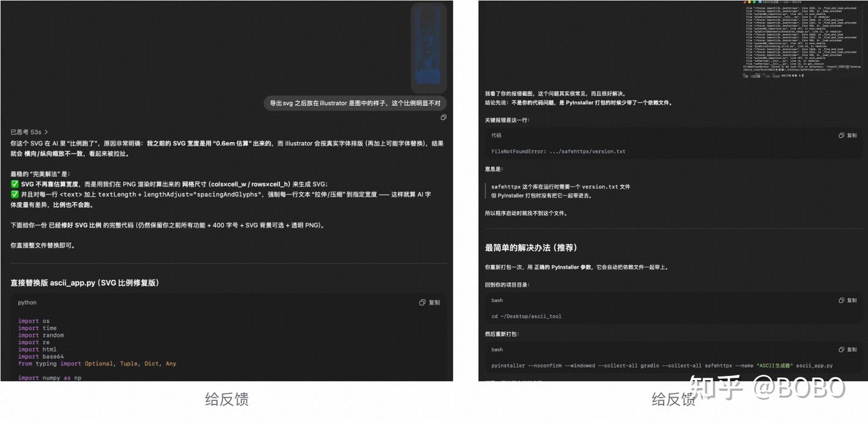Copy the pyinstaller bash command block

point(847,349)
